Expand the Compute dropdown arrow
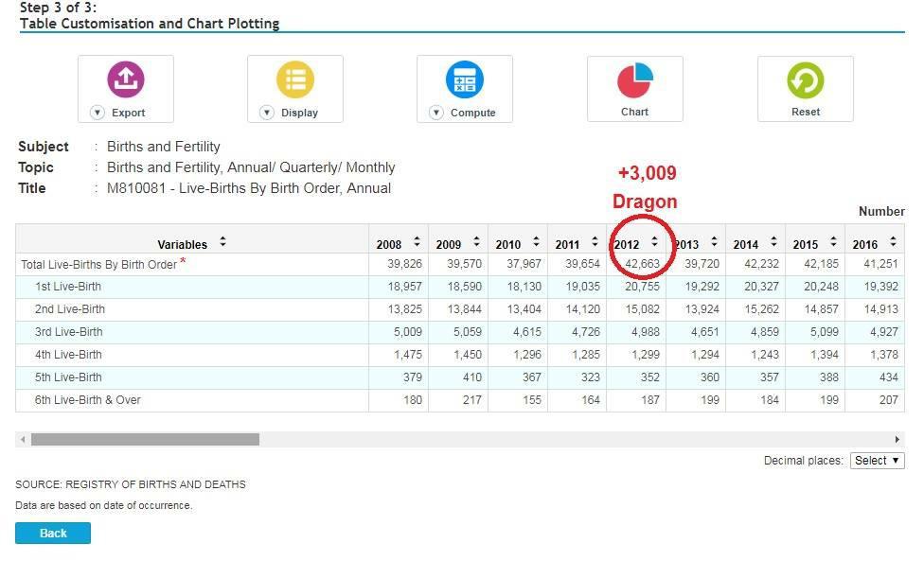This screenshot has width=924, height=561. [436, 113]
